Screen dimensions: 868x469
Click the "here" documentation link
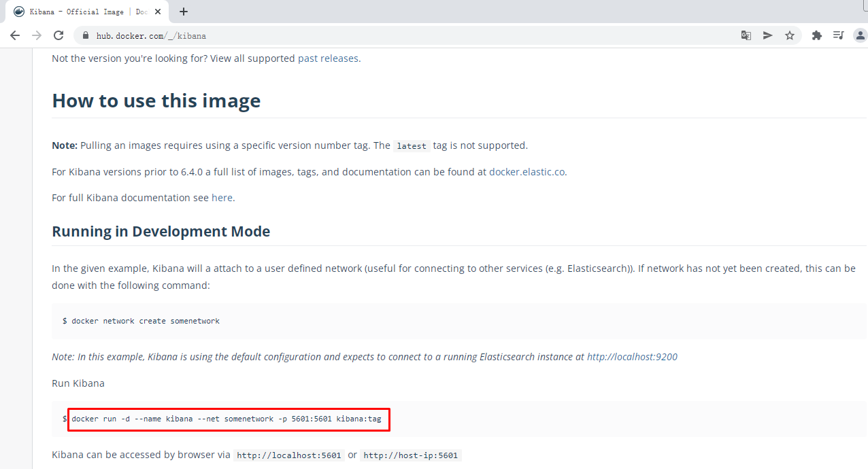tap(222, 198)
